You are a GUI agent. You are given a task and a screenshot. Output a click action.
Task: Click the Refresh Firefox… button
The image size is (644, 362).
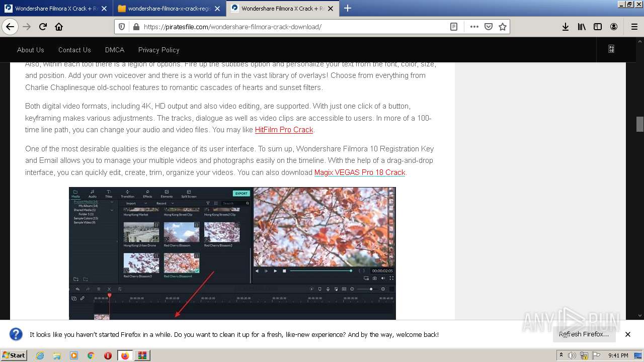tap(584, 334)
